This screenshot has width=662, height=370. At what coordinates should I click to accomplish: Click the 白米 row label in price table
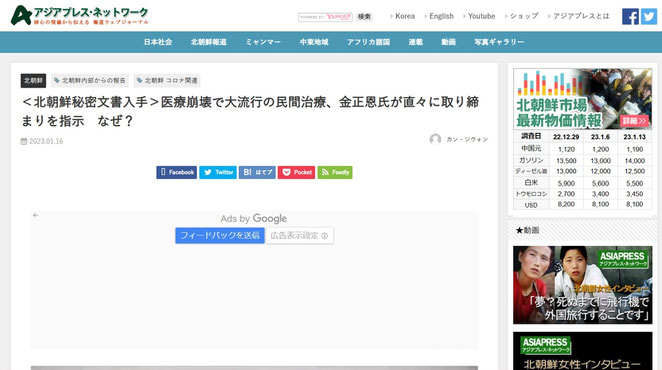coord(531,182)
